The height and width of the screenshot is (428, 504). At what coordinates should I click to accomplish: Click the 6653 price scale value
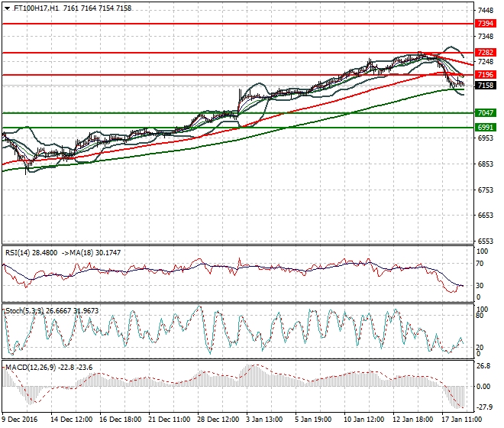click(x=486, y=215)
